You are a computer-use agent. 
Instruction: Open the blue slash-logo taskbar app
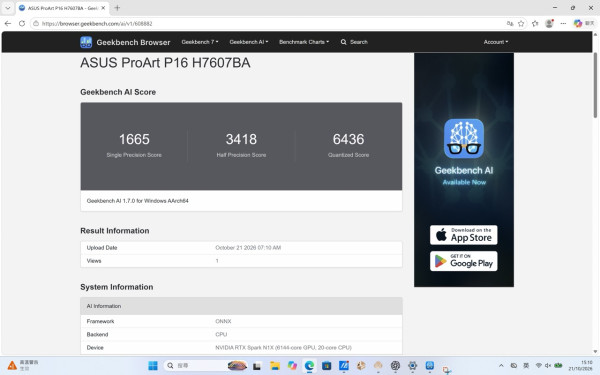[x=344, y=366]
